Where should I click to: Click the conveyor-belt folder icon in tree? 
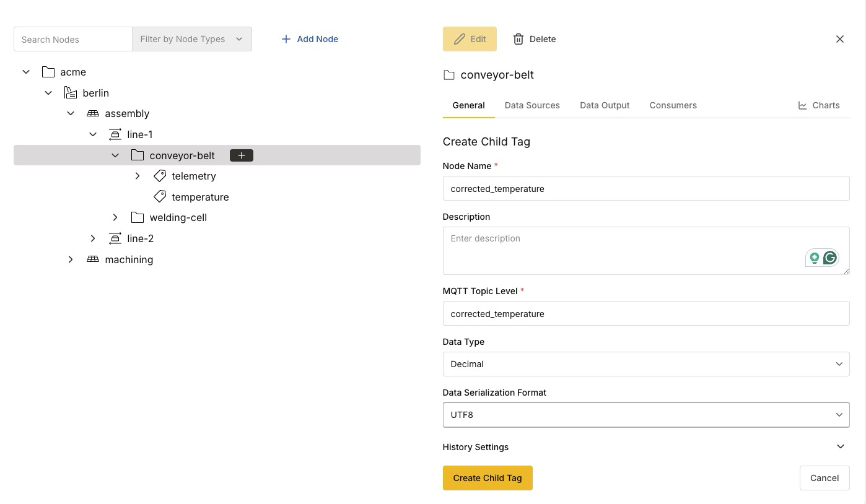[138, 155]
